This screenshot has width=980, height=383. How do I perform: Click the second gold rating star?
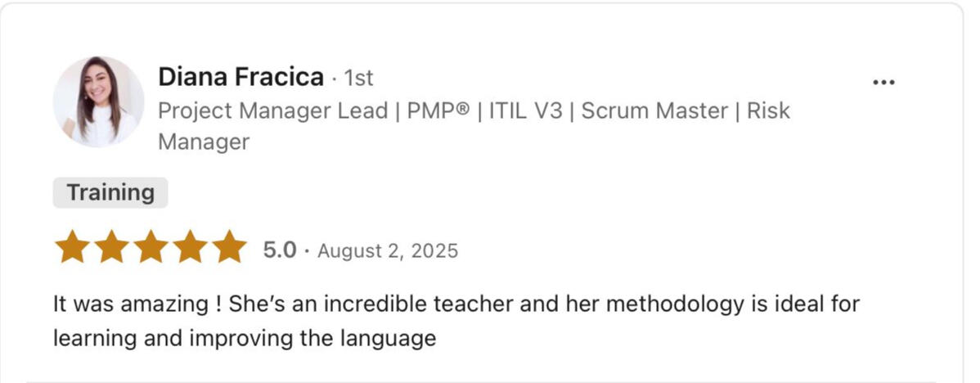[x=111, y=247]
